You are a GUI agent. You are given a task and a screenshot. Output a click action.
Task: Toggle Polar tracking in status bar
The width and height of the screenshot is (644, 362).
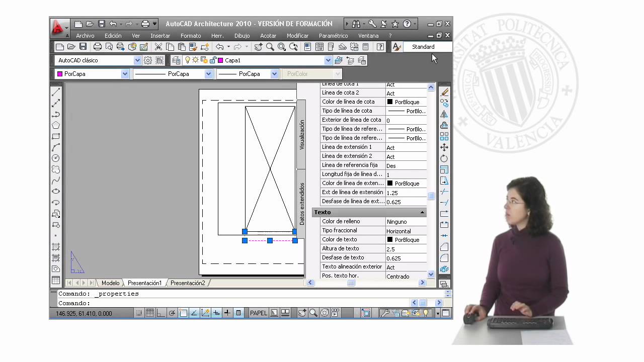click(172, 313)
